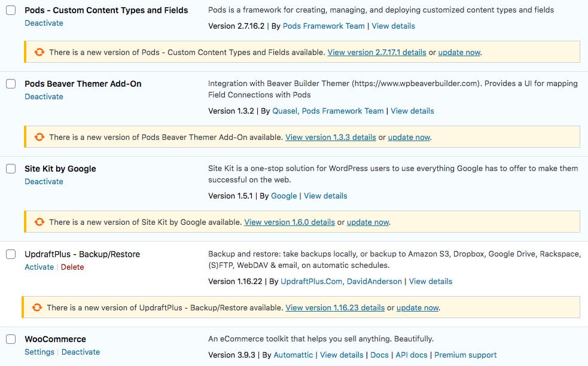
Task: View details for UpdraftPlus version 1.16.22
Action: click(431, 281)
